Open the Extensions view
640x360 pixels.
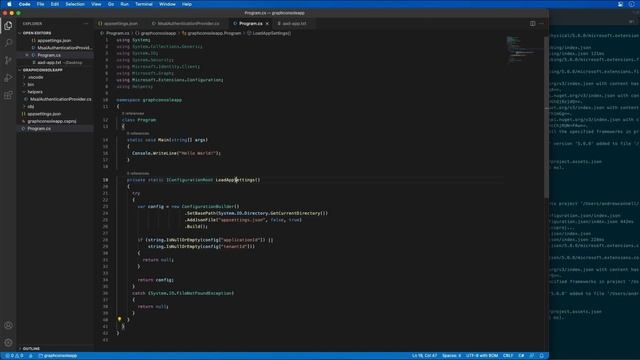(x=8, y=95)
